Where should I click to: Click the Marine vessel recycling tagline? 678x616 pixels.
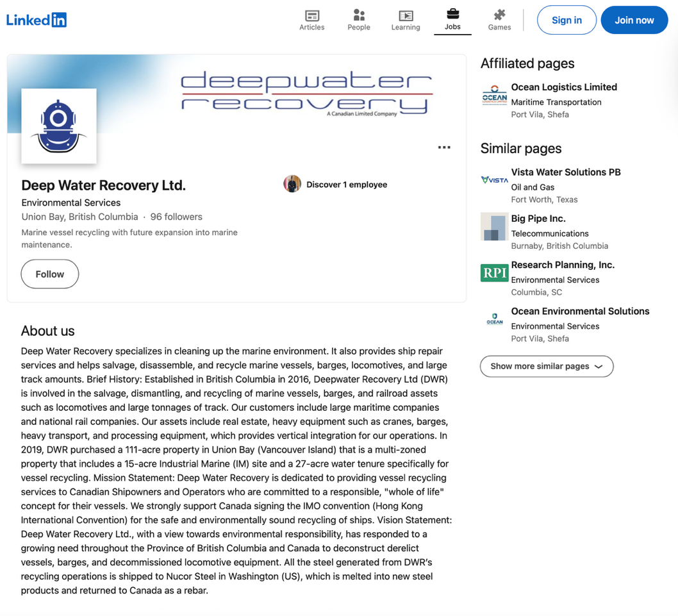coord(129,238)
